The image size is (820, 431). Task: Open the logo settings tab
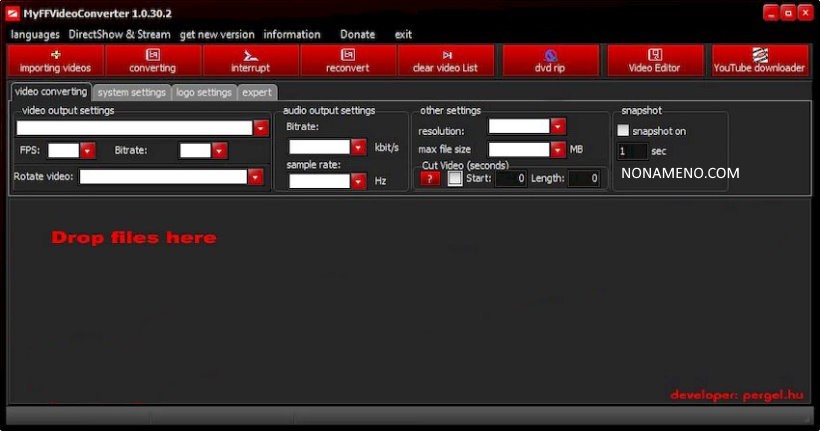coord(203,92)
